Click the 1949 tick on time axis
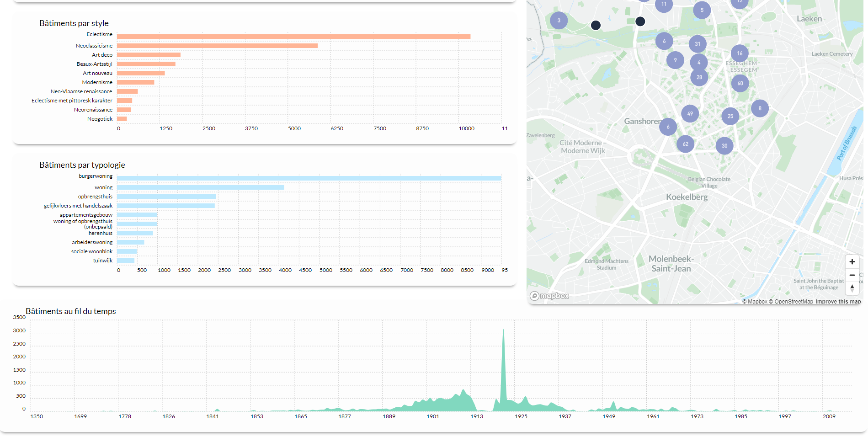868x442 pixels. tap(609, 416)
